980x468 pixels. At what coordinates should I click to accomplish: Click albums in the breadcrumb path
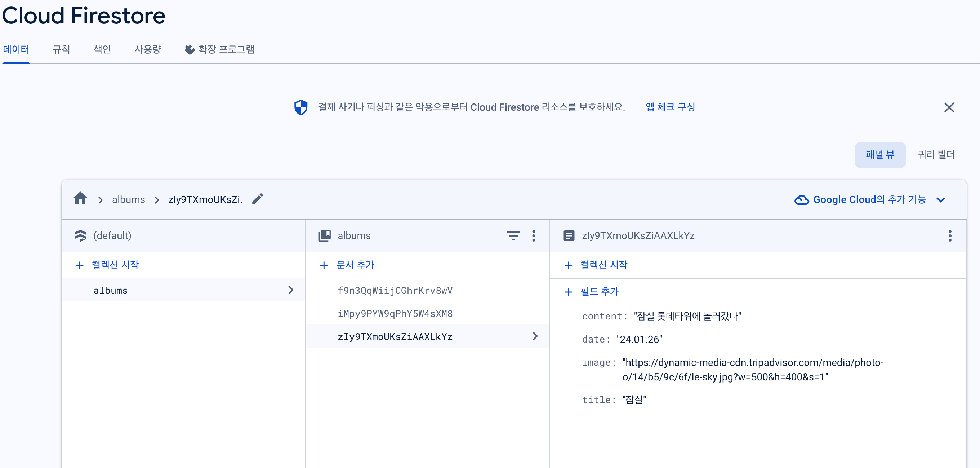point(129,199)
